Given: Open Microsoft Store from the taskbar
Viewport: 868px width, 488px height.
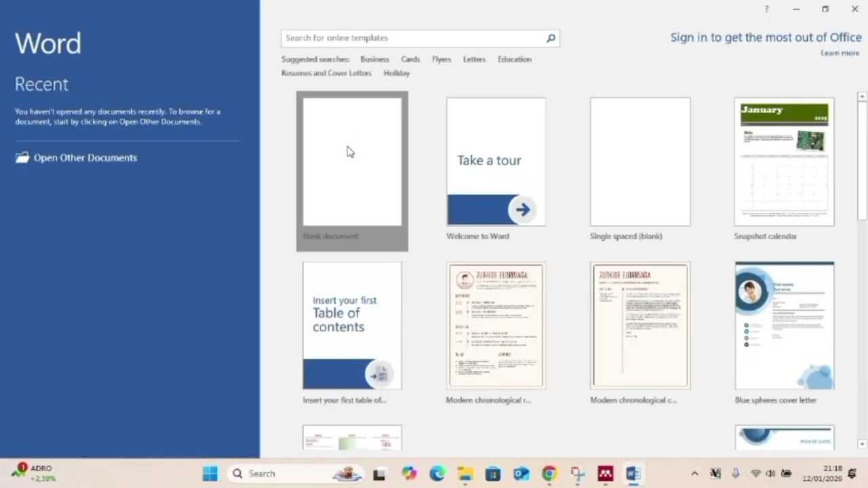Looking at the screenshot, I should click(493, 473).
